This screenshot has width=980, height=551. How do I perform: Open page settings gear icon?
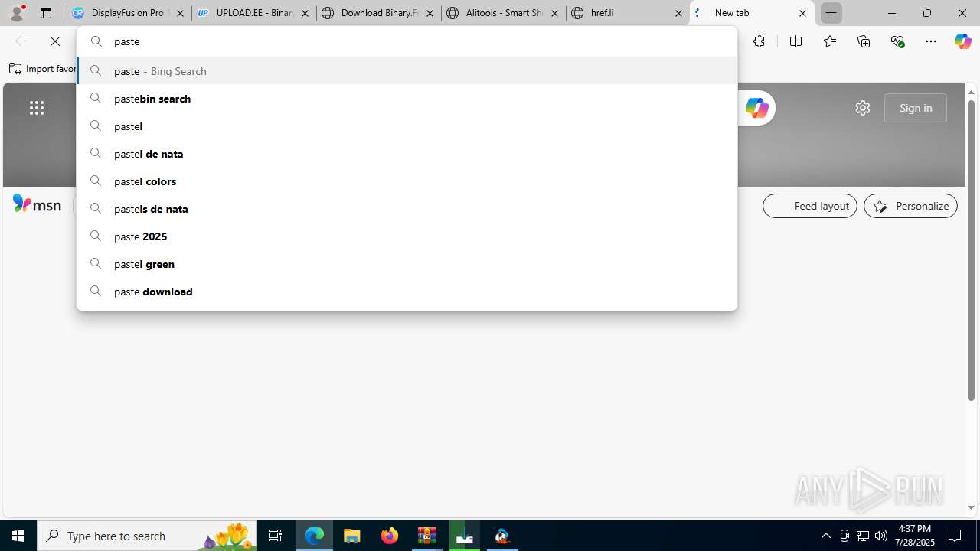click(863, 108)
